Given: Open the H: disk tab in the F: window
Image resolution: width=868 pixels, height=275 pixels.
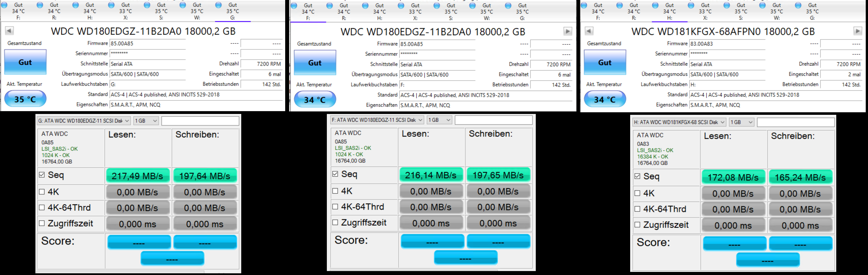Looking at the screenshot, I should pyautogui.click(x=379, y=12).
